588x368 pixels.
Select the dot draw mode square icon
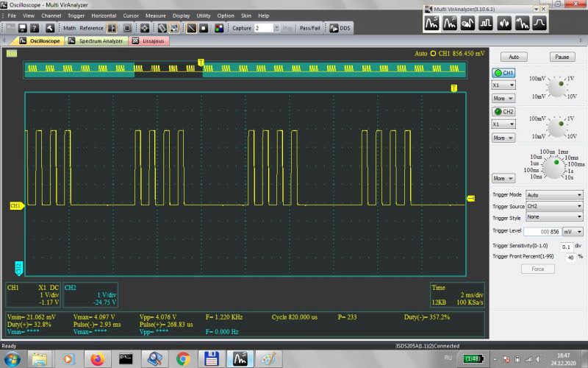coord(204,28)
